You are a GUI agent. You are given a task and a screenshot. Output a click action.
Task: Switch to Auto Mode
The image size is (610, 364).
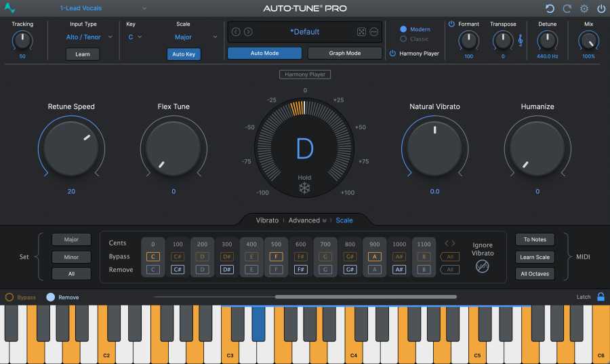(x=264, y=54)
